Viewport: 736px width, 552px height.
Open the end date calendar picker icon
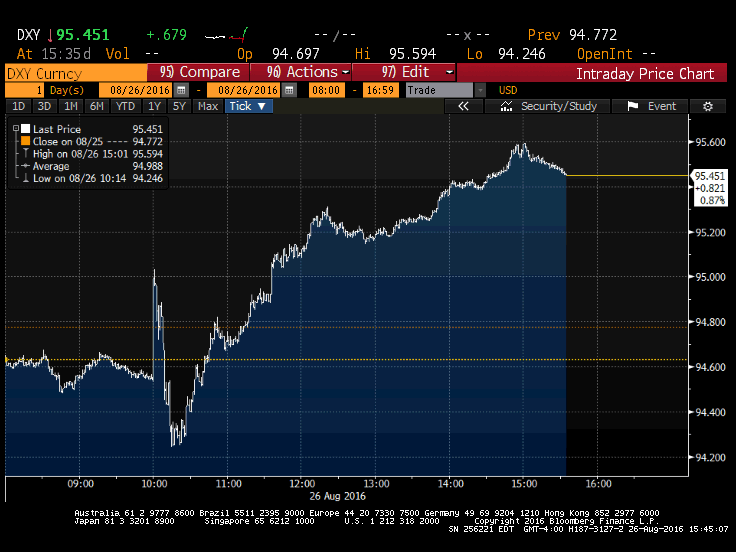point(290,90)
